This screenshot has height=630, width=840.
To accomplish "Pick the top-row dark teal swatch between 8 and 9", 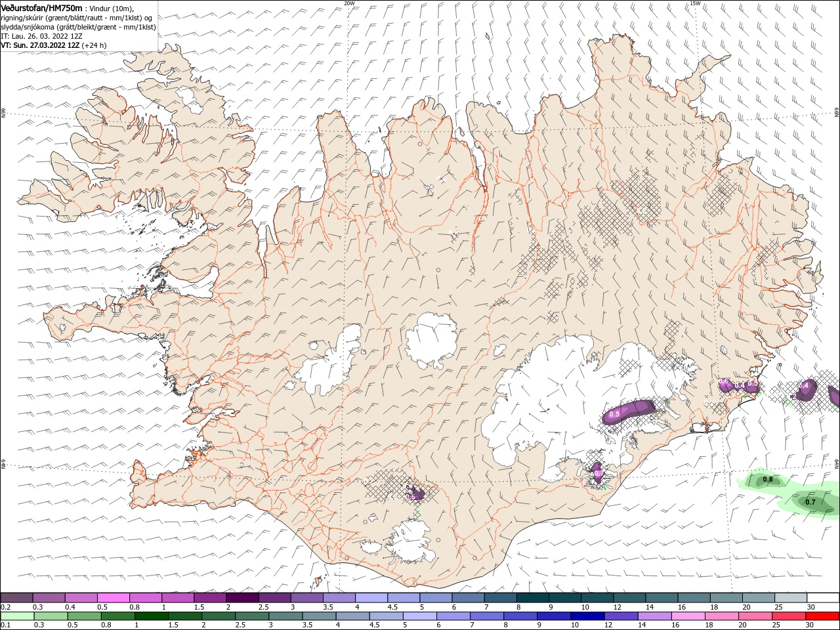I will (533, 598).
